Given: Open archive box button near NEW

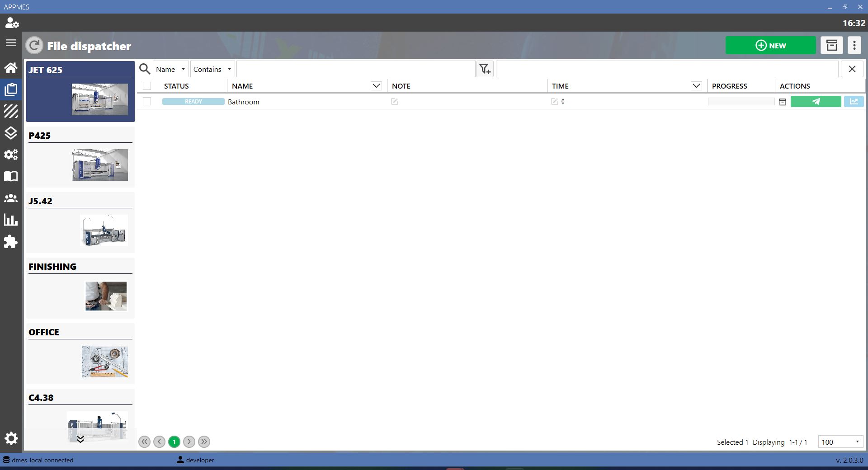Looking at the screenshot, I should point(832,45).
